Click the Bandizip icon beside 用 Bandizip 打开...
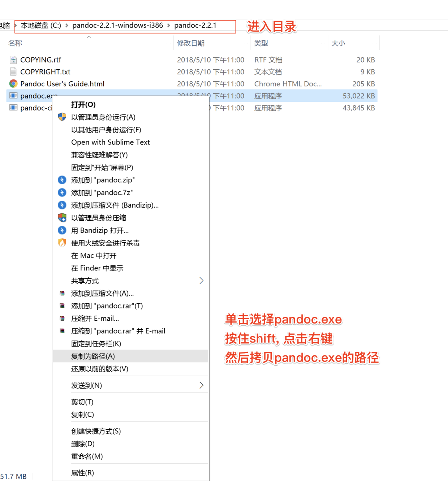This screenshot has width=448, height=481. pos(62,230)
